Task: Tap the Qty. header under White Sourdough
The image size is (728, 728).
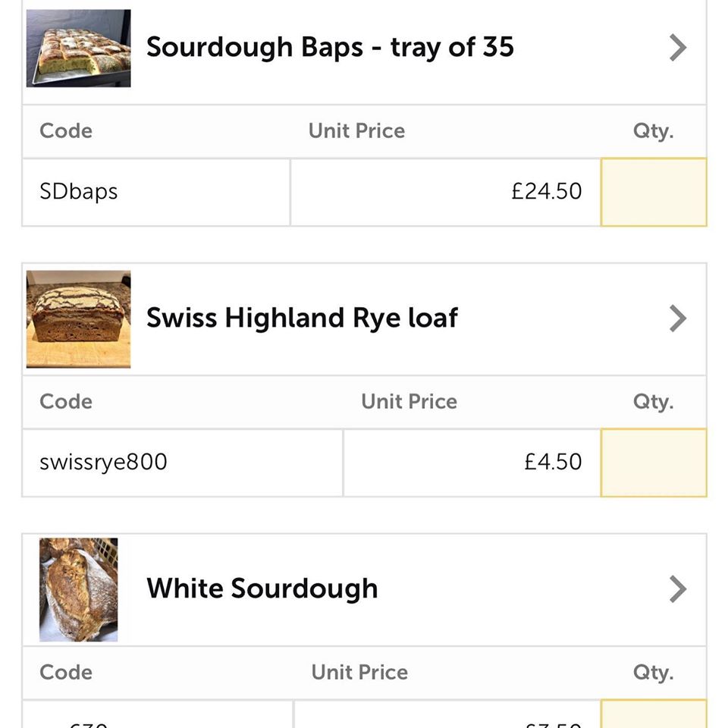Action: click(653, 673)
